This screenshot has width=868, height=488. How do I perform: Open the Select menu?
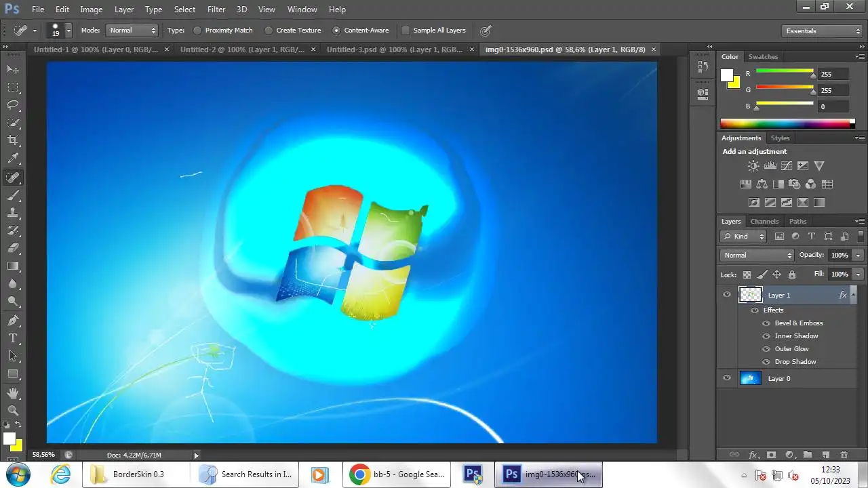click(x=184, y=9)
